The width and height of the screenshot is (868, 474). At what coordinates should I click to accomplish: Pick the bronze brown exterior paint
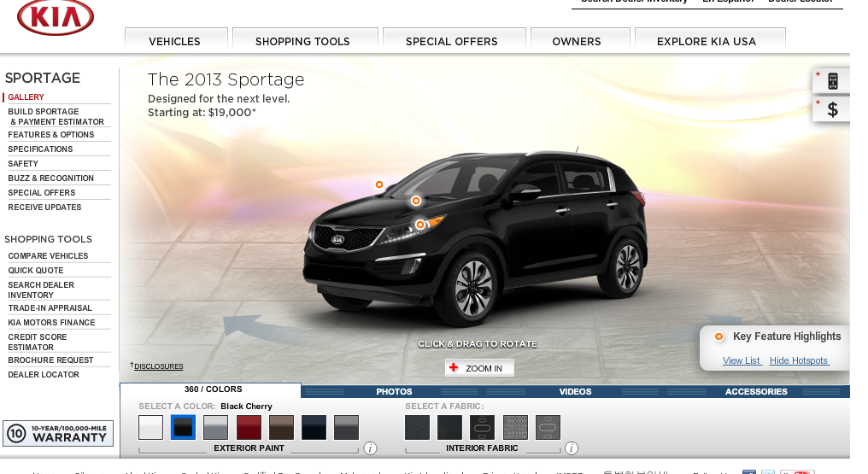[x=281, y=427]
